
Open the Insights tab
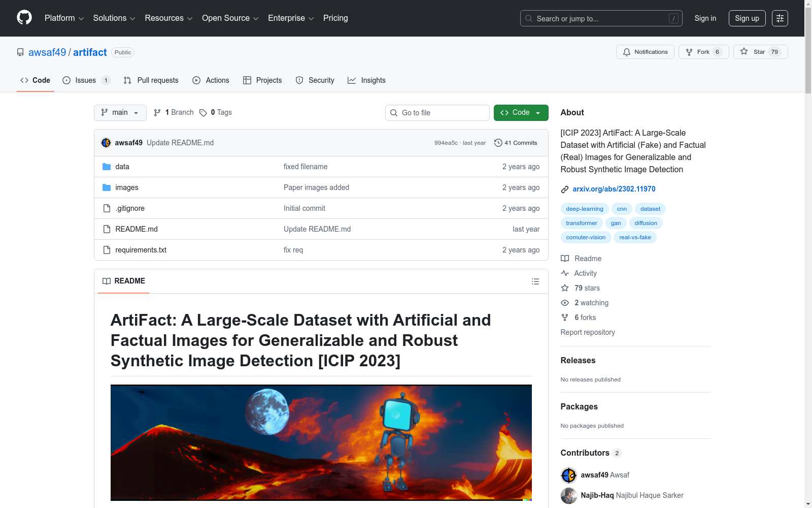[366, 80]
